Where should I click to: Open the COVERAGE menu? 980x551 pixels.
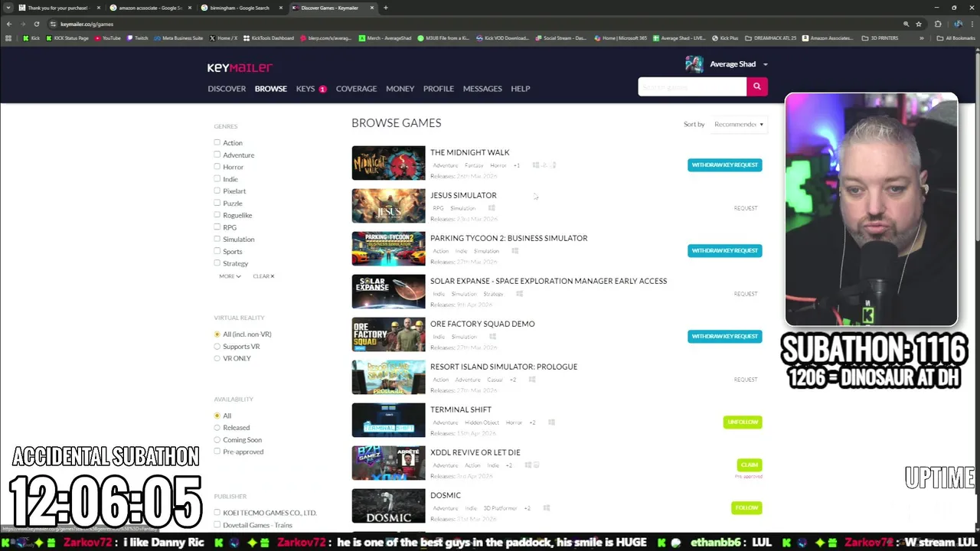click(356, 89)
